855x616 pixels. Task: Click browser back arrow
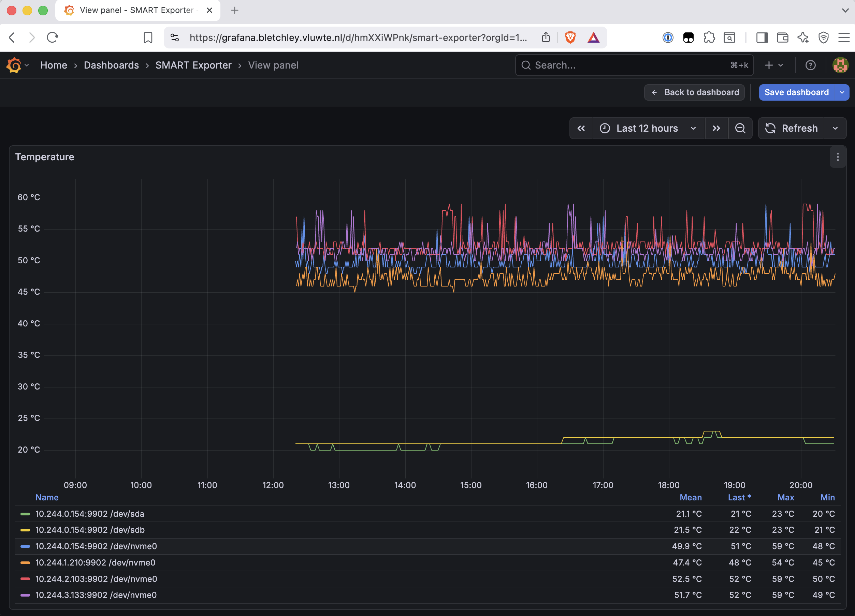tap(12, 37)
